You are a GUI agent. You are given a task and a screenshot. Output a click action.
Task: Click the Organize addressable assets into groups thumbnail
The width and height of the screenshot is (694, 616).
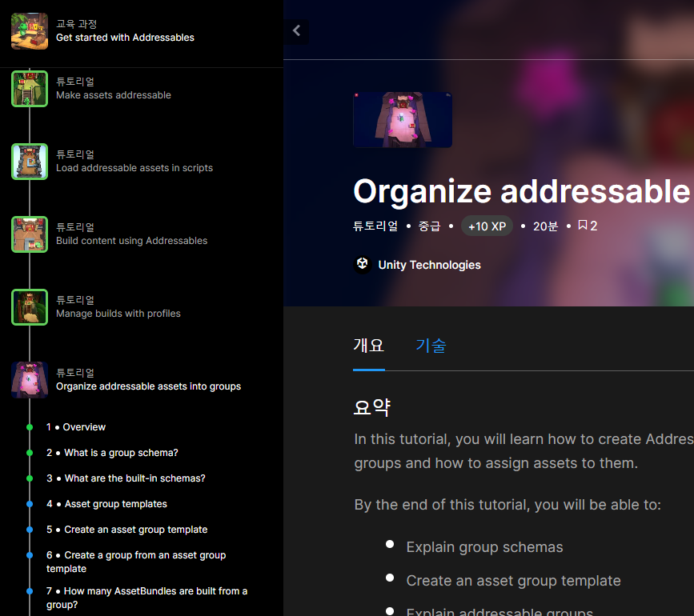[30, 380]
